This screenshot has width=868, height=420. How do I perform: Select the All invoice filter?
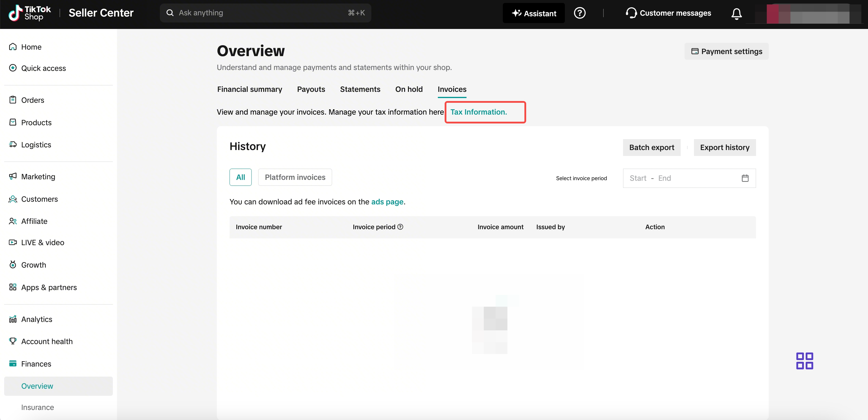click(x=240, y=177)
